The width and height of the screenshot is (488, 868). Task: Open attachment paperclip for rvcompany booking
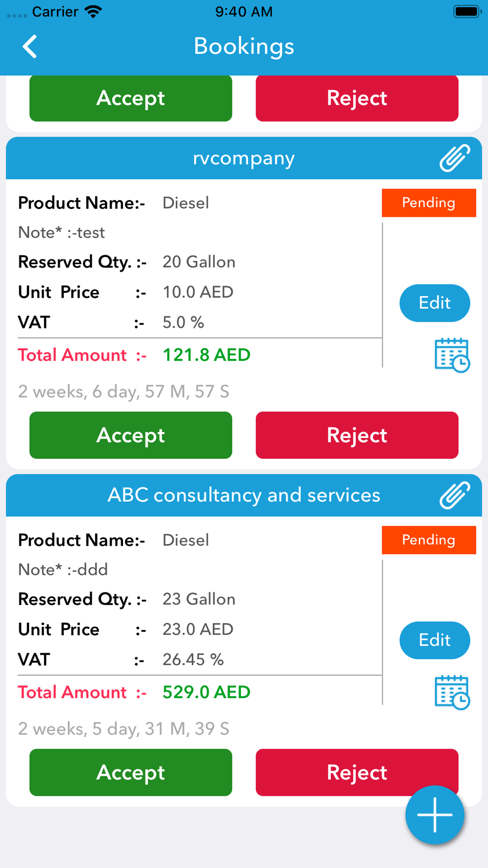pyautogui.click(x=455, y=158)
